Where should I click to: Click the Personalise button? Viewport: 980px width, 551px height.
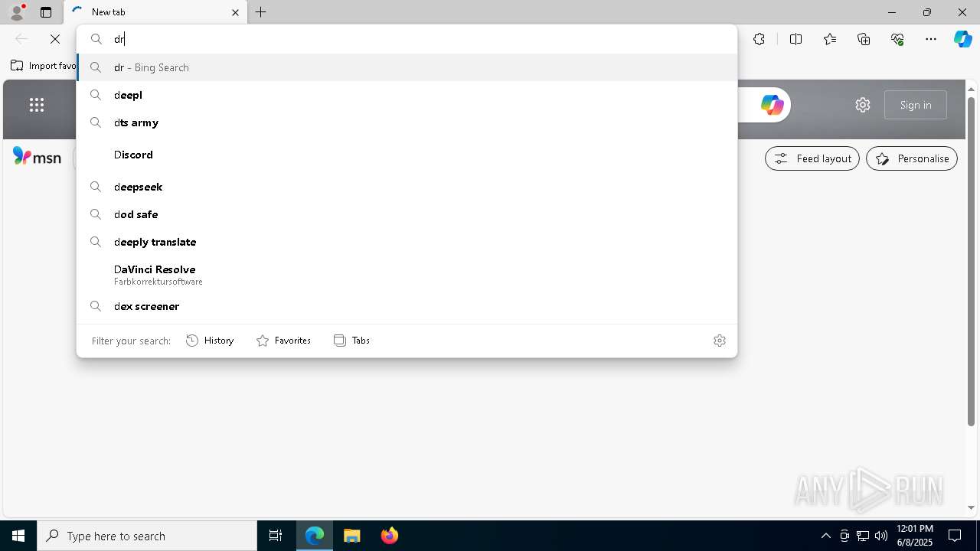point(912,158)
